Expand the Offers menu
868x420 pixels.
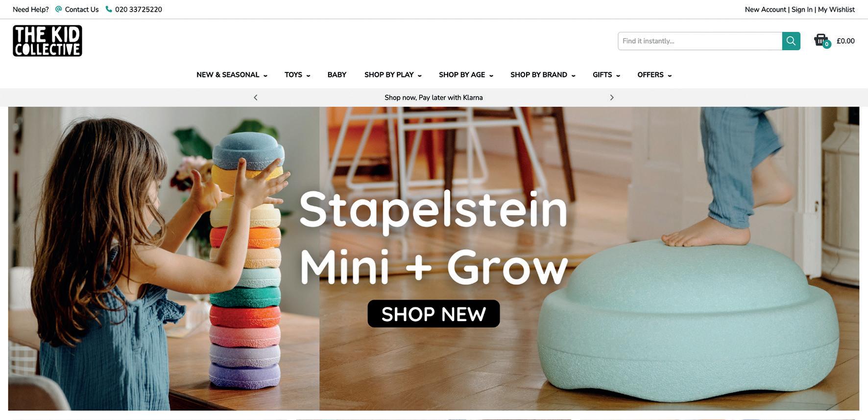click(x=654, y=75)
